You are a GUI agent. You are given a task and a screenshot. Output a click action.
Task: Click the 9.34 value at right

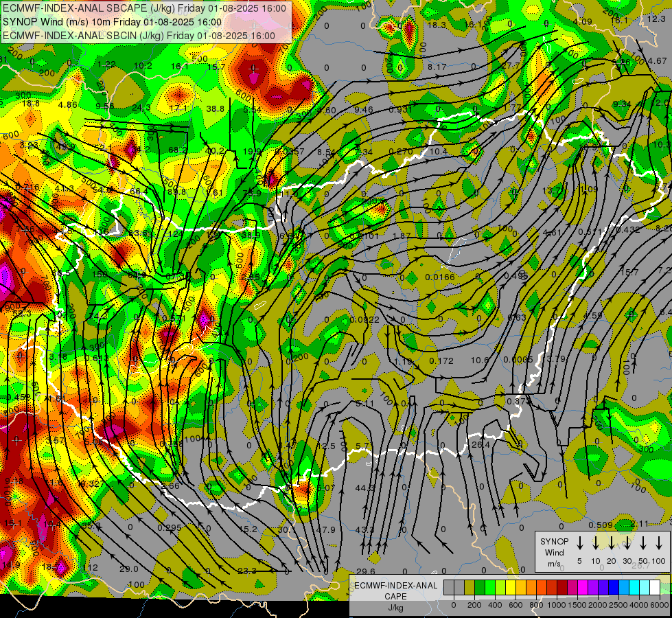coord(622,104)
